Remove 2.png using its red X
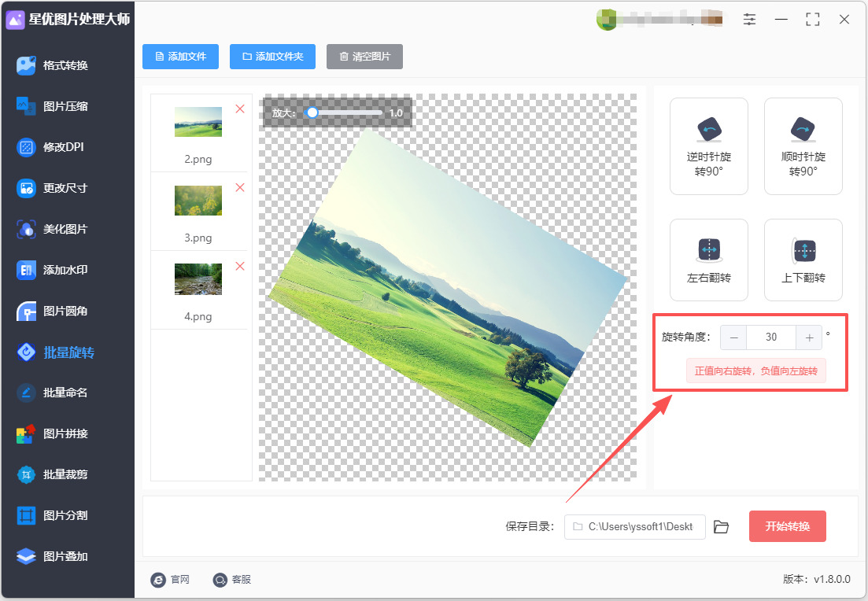Viewport: 868px width, 601px height. (240, 109)
